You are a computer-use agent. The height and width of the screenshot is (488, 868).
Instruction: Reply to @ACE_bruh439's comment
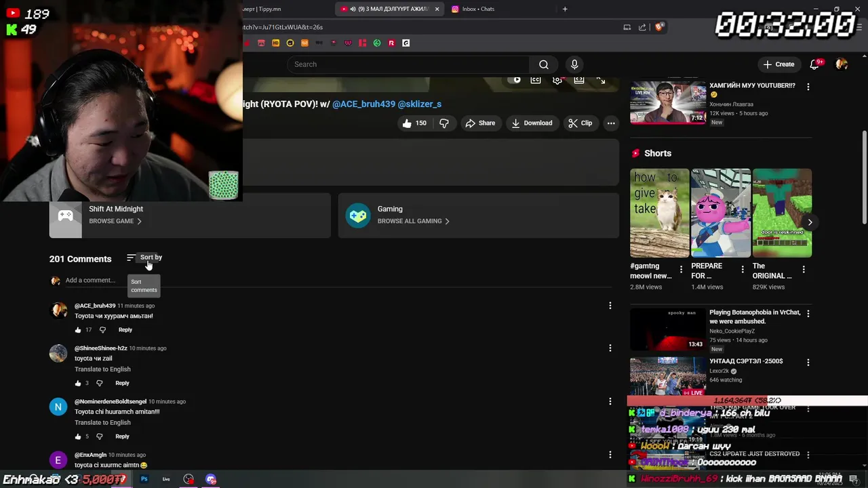tap(125, 330)
